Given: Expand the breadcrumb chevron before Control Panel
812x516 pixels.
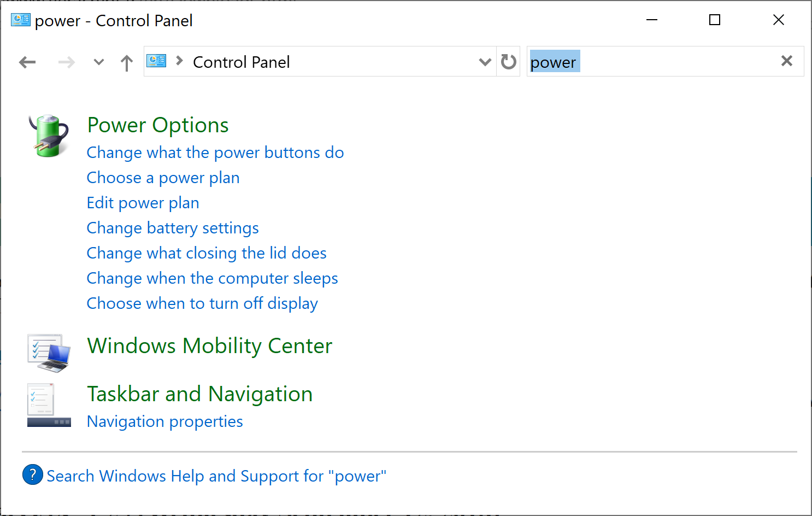Looking at the screenshot, I should [x=179, y=61].
